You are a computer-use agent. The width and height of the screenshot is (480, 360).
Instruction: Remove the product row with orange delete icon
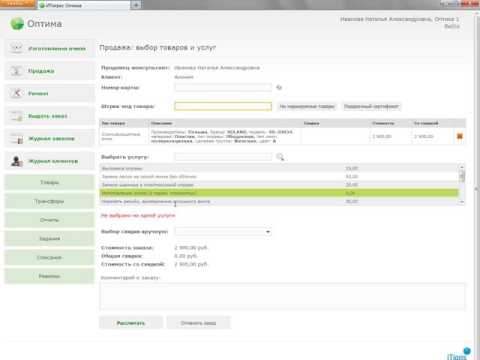coord(460,136)
